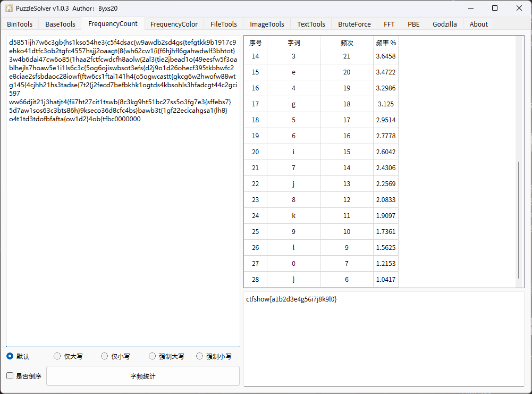
Task: Select the FrequencyColor tab
Action: tap(174, 24)
